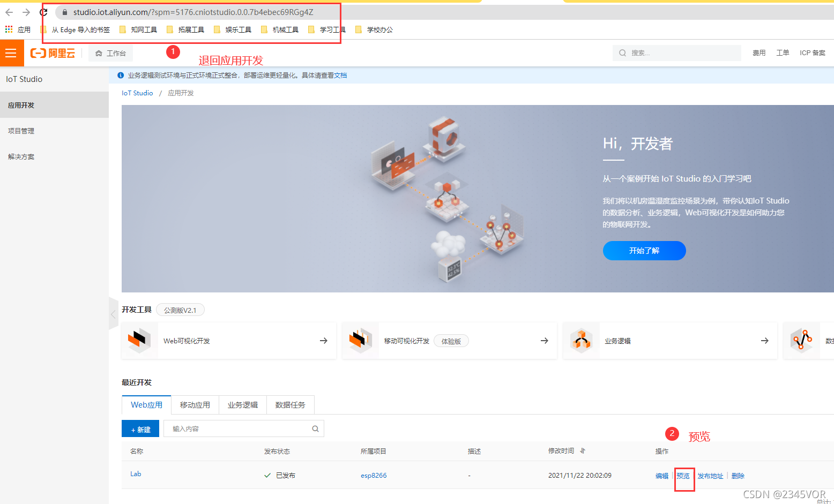Click the 开始了解 button
834x504 pixels.
click(644, 251)
